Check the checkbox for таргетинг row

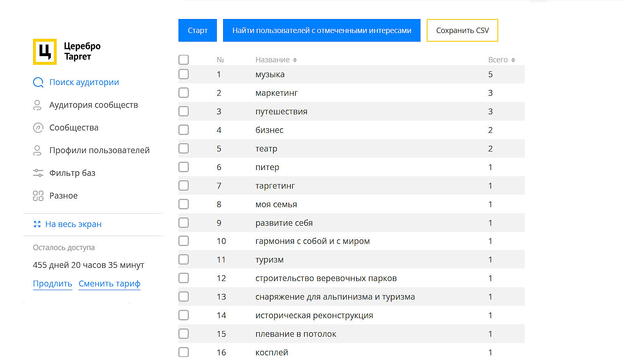[183, 185]
